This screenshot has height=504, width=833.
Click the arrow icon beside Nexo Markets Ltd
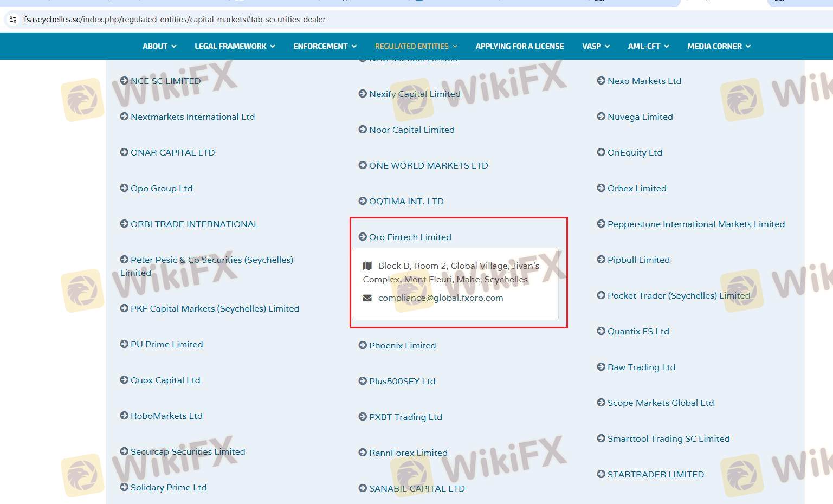click(x=601, y=81)
